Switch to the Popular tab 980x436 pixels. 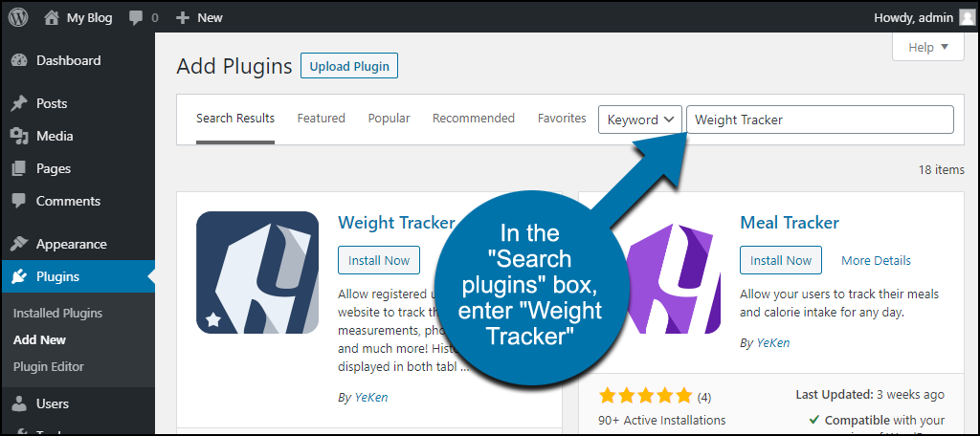(x=389, y=118)
